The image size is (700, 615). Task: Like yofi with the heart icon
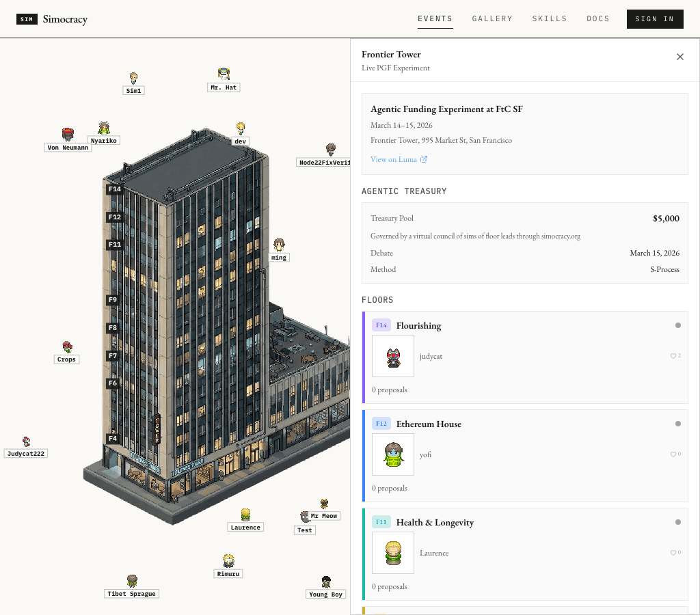coord(673,454)
